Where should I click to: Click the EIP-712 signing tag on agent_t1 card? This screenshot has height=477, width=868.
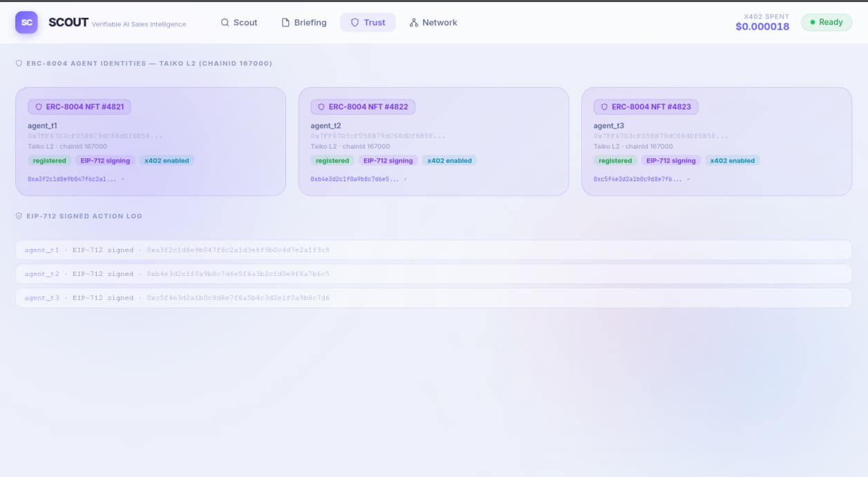pos(105,160)
